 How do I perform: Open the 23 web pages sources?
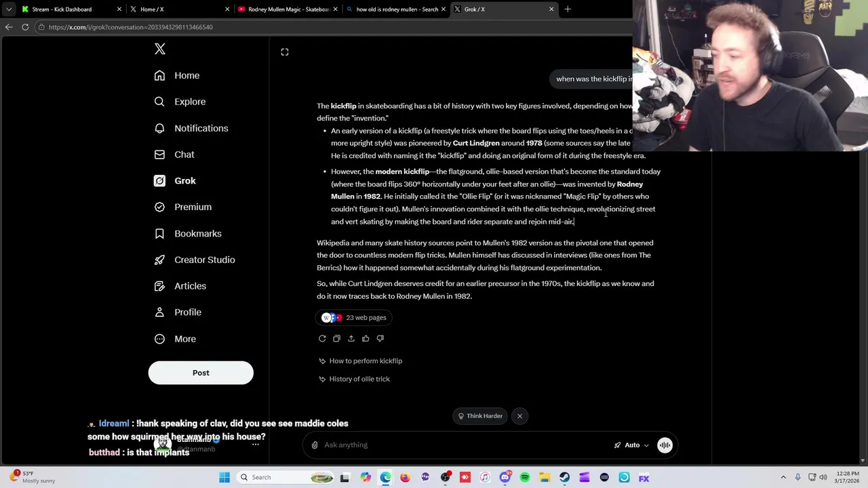tap(354, 317)
